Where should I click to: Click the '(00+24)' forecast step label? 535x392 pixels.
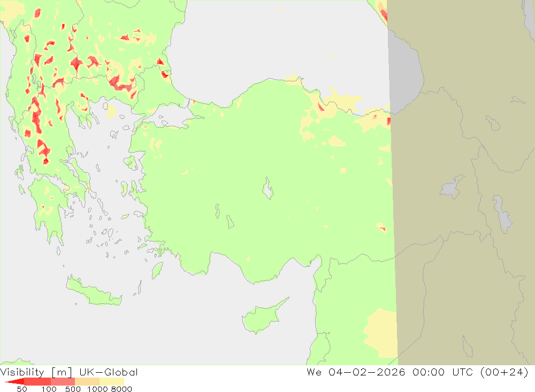point(504,372)
